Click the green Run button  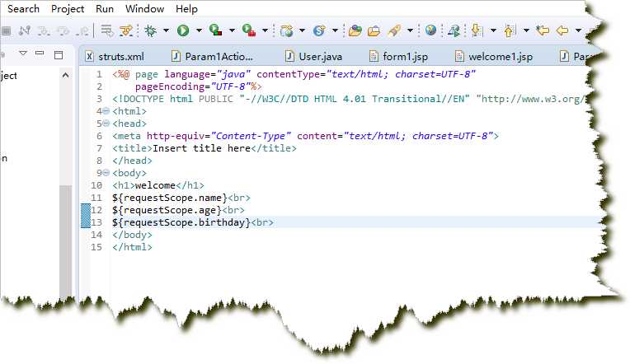(x=183, y=30)
